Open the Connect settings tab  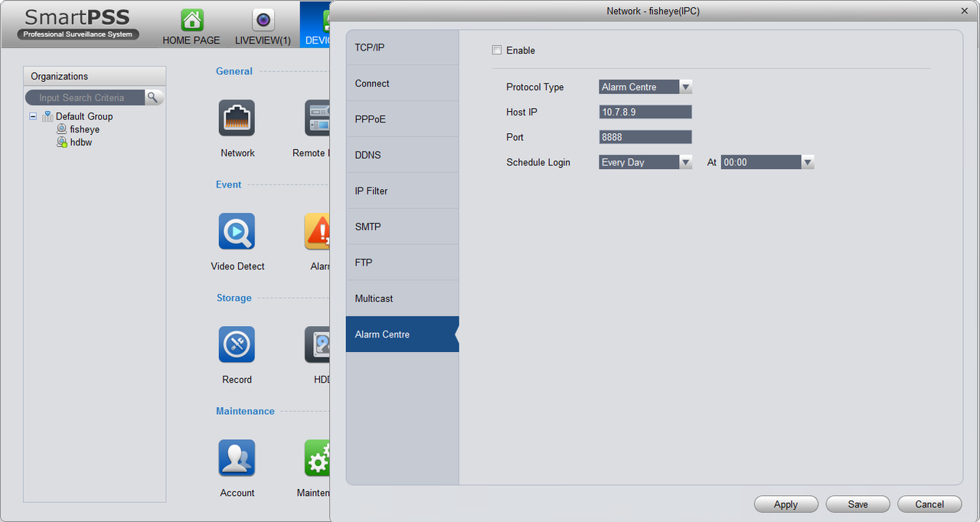tap(402, 83)
